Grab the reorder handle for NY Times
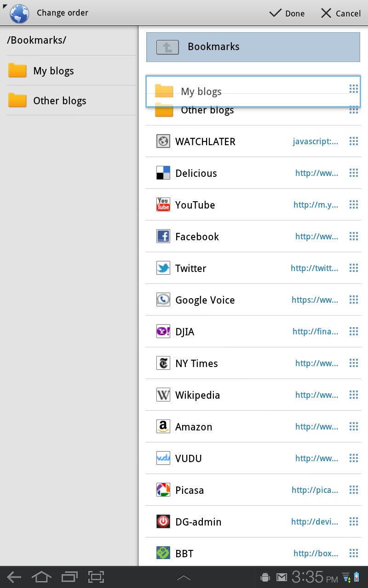The image size is (368, 588). click(353, 363)
